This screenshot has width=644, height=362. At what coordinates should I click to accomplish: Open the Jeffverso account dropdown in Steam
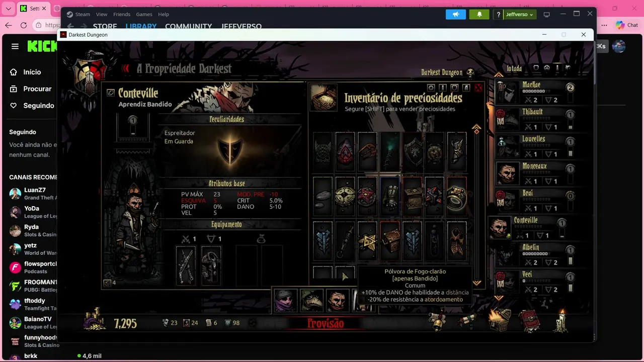coord(519,14)
